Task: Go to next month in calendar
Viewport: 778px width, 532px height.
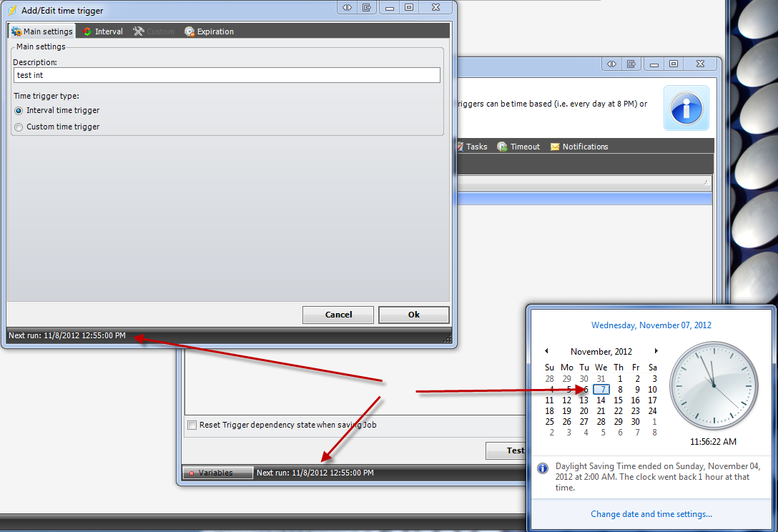Action: 656,351
